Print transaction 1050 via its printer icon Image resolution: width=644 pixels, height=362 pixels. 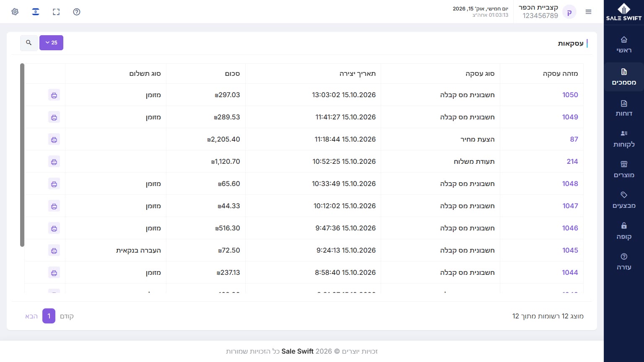coord(54,95)
